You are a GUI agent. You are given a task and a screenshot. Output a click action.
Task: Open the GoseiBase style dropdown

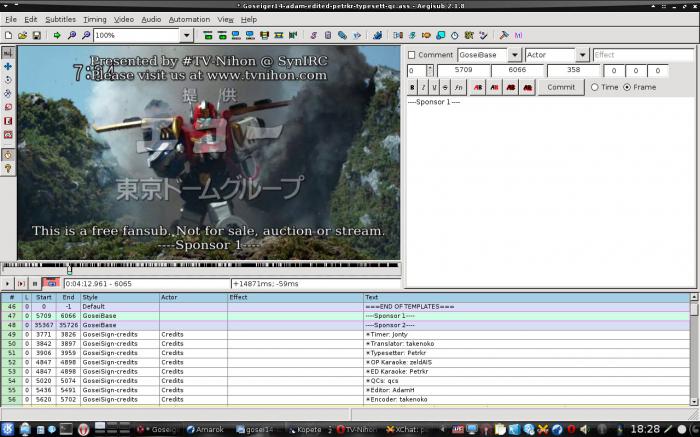coord(515,55)
